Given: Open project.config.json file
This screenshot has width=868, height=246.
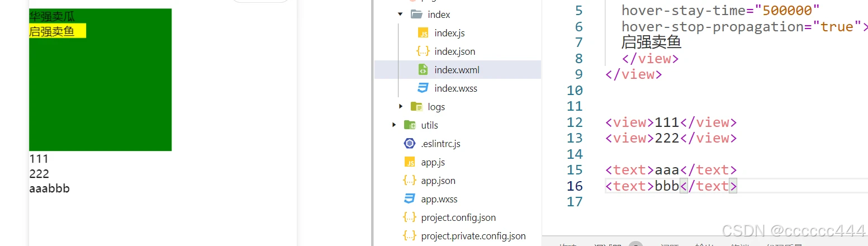Looking at the screenshot, I should [458, 217].
